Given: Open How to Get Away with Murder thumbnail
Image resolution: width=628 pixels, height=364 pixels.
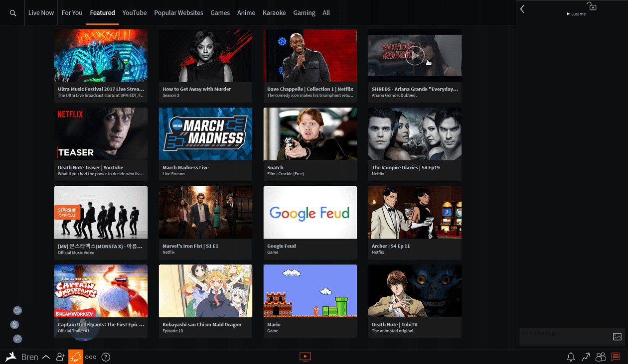Looking at the screenshot, I should (x=205, y=55).
